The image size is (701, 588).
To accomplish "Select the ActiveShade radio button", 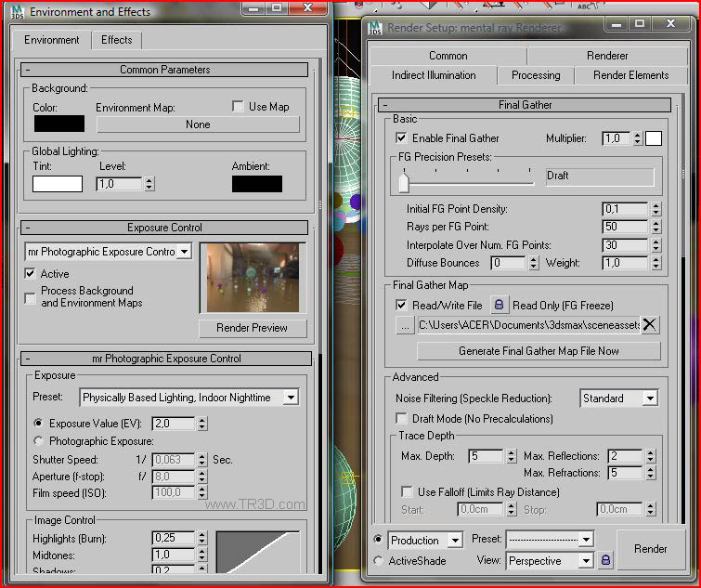I will point(378,560).
